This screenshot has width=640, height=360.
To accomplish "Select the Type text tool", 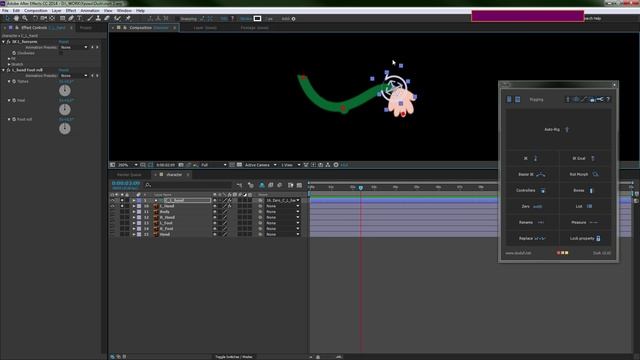I will [x=80, y=18].
